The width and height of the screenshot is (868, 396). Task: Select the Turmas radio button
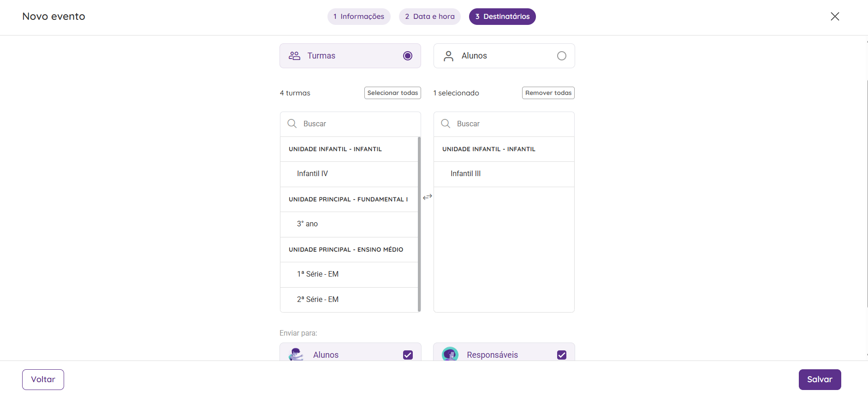coord(408,56)
